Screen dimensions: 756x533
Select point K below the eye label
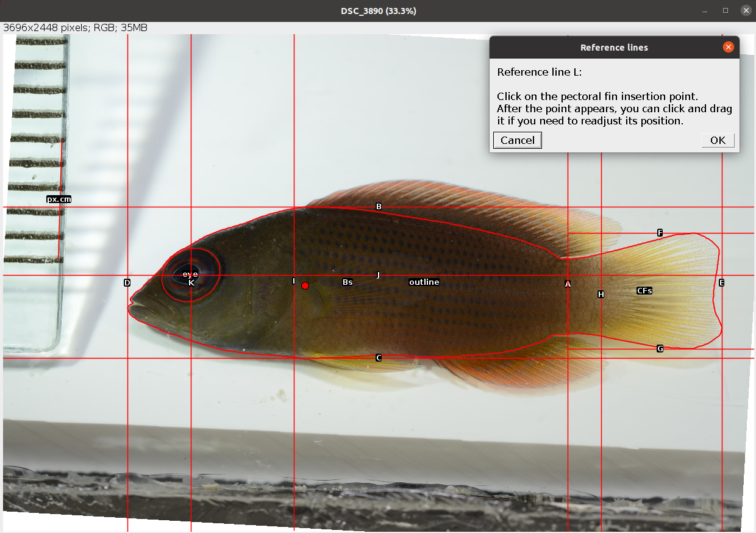point(190,283)
